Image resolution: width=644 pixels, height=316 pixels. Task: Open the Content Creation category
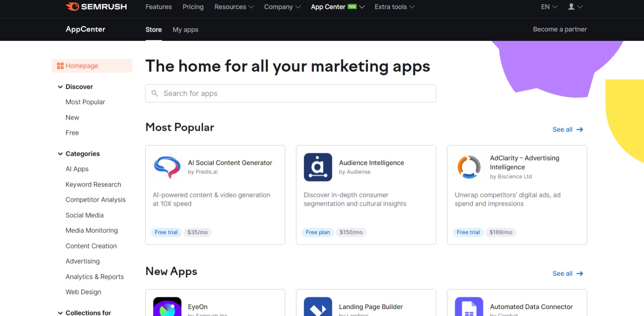(x=91, y=246)
